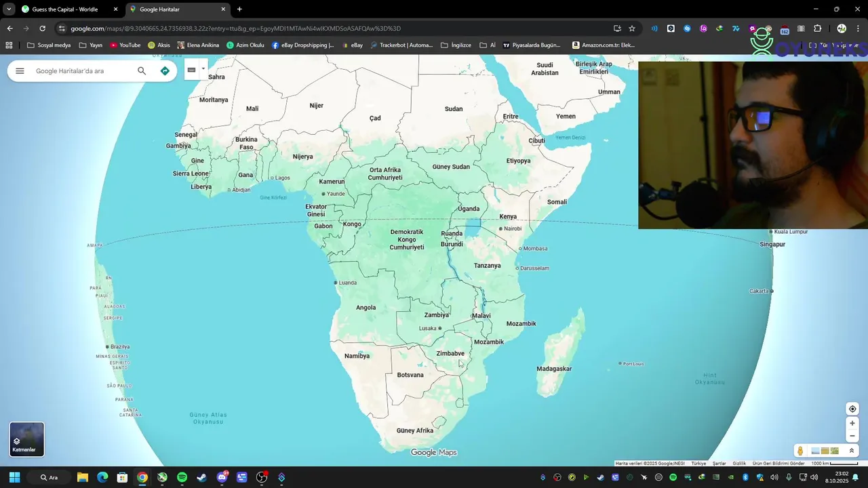Click the Güney Afrika country label
The height and width of the screenshot is (488, 868).
point(415,430)
